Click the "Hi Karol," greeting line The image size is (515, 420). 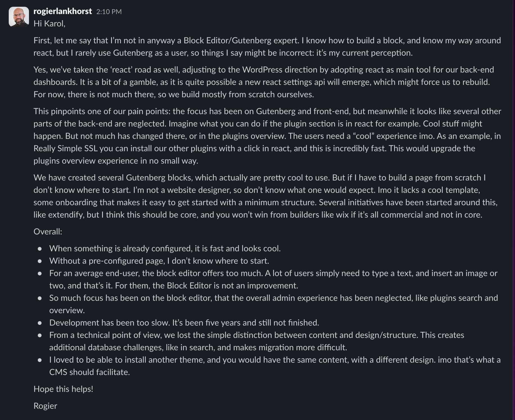[x=49, y=24]
